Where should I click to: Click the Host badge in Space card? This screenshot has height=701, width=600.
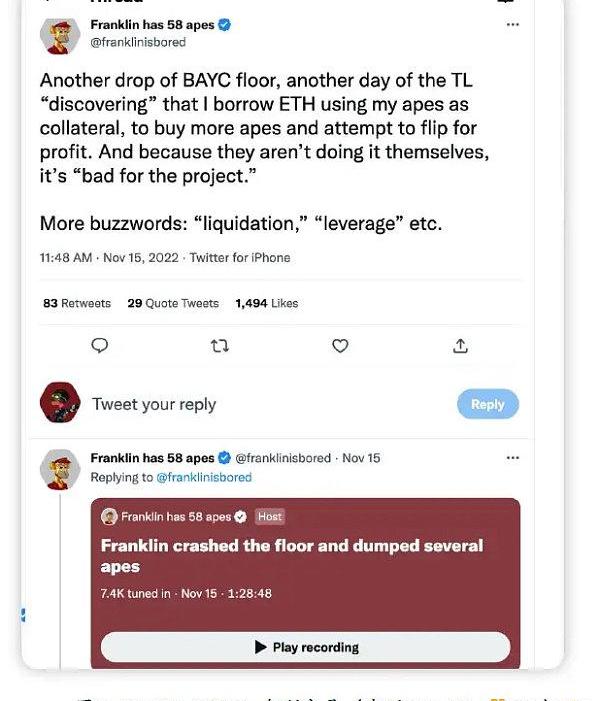click(269, 517)
